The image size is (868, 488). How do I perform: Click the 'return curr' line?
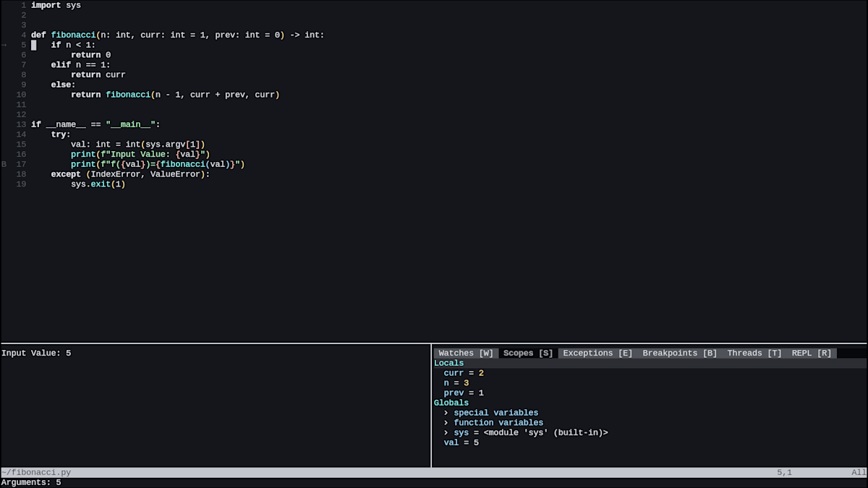(98, 75)
